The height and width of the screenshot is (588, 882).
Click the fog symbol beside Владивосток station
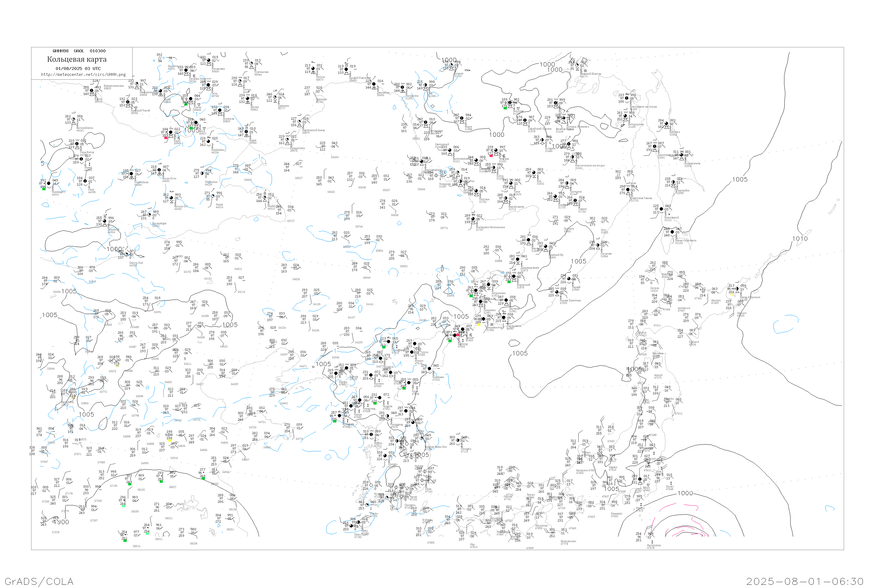click(479, 319)
